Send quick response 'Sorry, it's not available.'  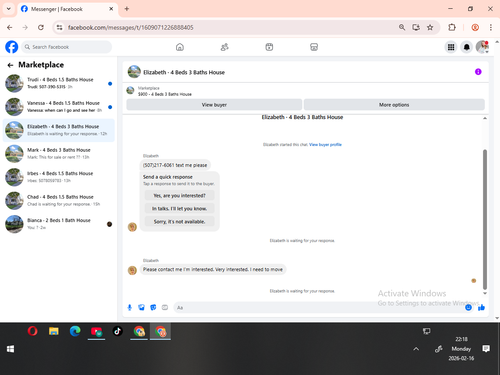pos(179,221)
